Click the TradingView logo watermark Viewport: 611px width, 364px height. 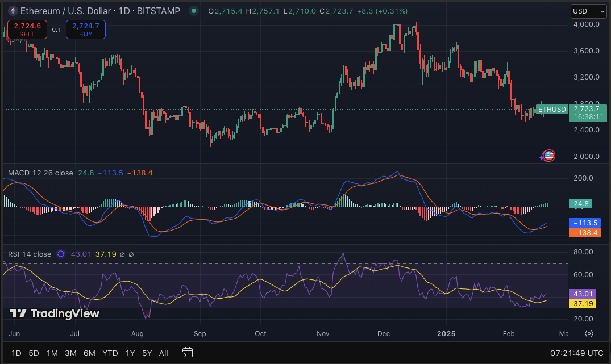coord(51,313)
